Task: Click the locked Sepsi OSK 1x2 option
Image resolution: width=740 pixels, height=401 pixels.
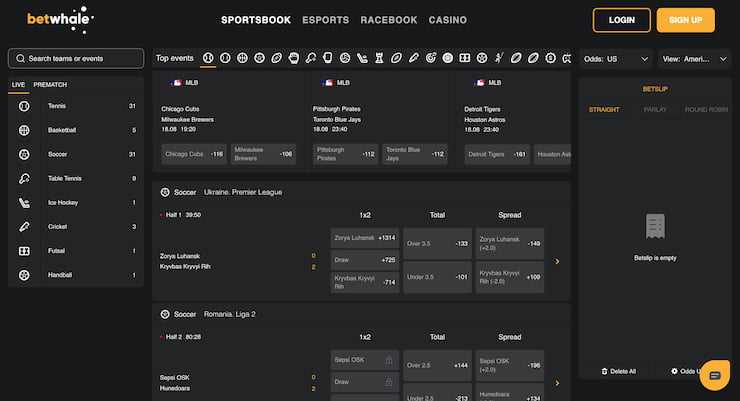Action: pos(365,360)
